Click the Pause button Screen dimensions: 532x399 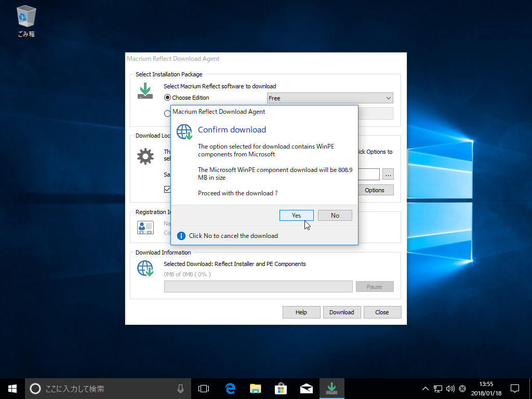(375, 287)
